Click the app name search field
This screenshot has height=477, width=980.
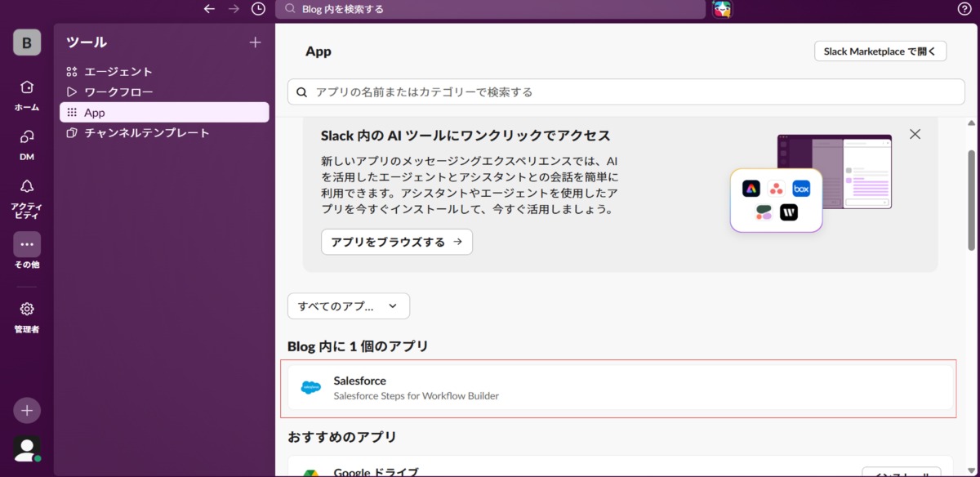626,92
